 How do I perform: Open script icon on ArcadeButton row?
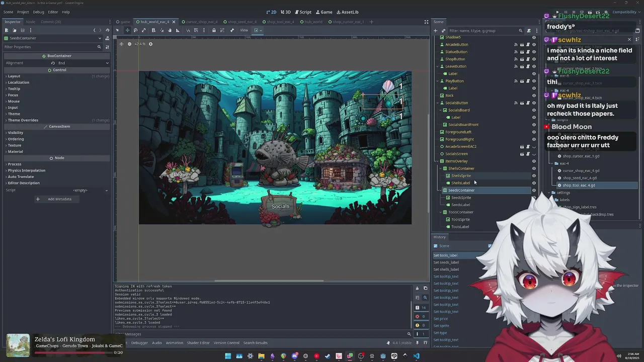click(528, 44)
